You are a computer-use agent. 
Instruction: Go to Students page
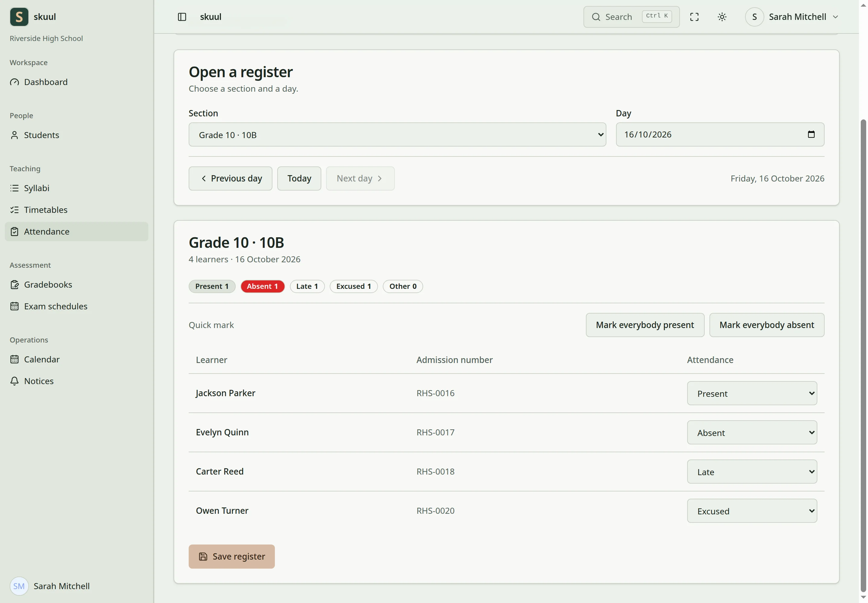click(76, 135)
